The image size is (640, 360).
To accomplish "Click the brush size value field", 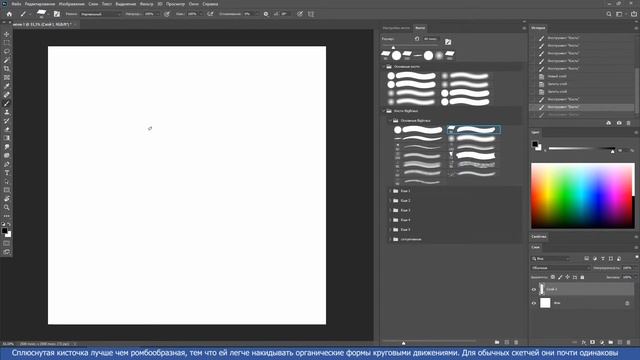I will click(x=430, y=39).
